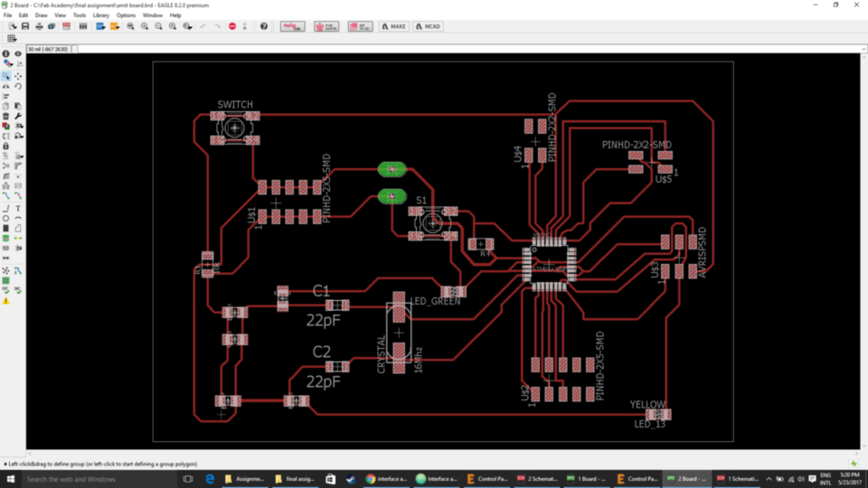Open the Options menu
Screen dimensions: 868x488
tap(126, 15)
